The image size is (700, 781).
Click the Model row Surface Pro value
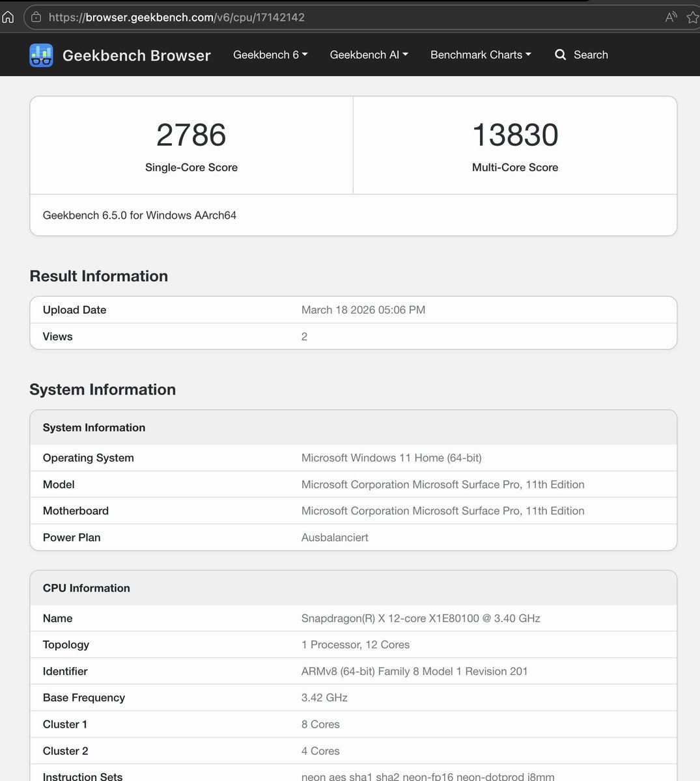tap(443, 484)
